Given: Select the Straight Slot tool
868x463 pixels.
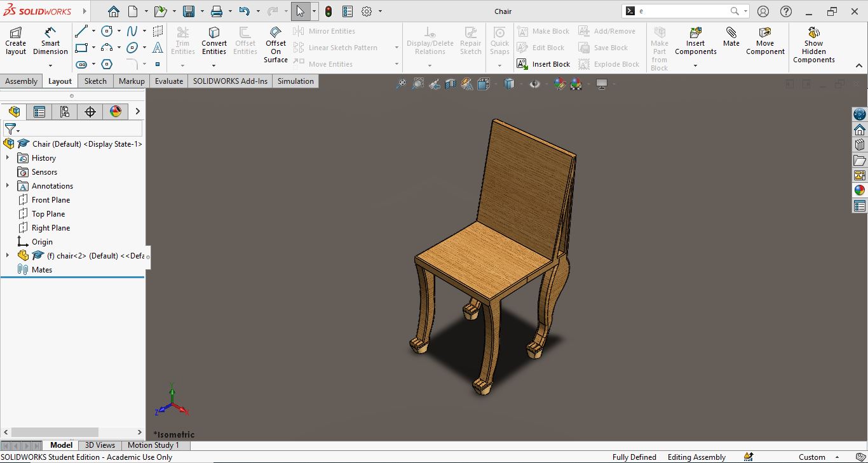Looking at the screenshot, I should pyautogui.click(x=81, y=64).
